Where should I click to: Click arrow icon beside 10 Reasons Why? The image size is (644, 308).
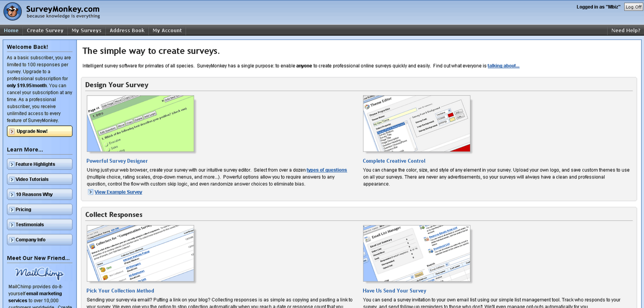click(11, 194)
